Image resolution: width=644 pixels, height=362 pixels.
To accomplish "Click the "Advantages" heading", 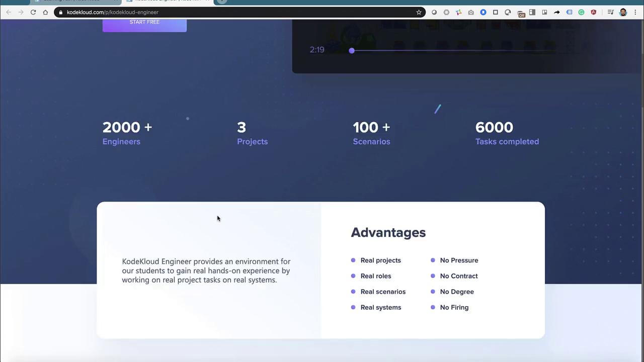I will pos(388,232).
